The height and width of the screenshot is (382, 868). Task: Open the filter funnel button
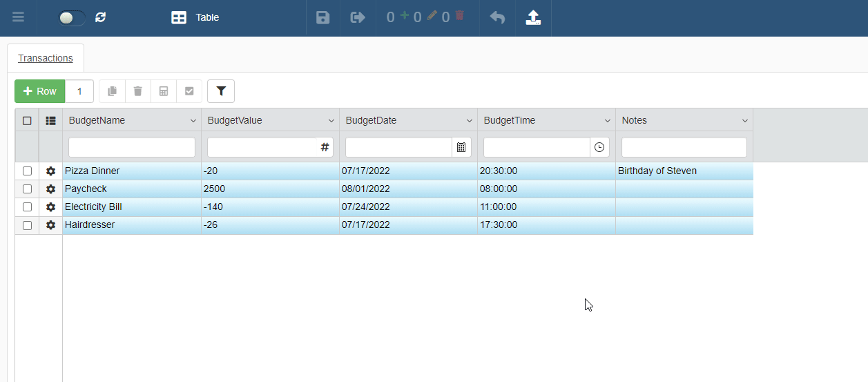tap(221, 91)
